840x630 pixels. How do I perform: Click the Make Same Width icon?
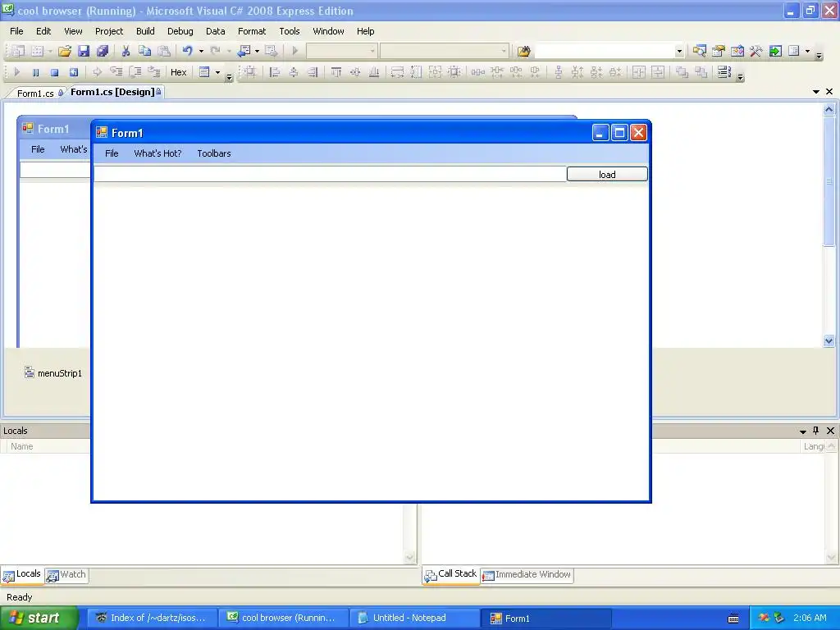[x=397, y=72]
